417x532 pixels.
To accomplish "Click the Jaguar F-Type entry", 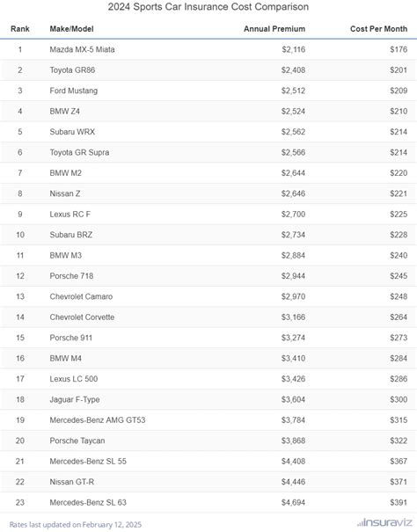I will coord(75,400).
